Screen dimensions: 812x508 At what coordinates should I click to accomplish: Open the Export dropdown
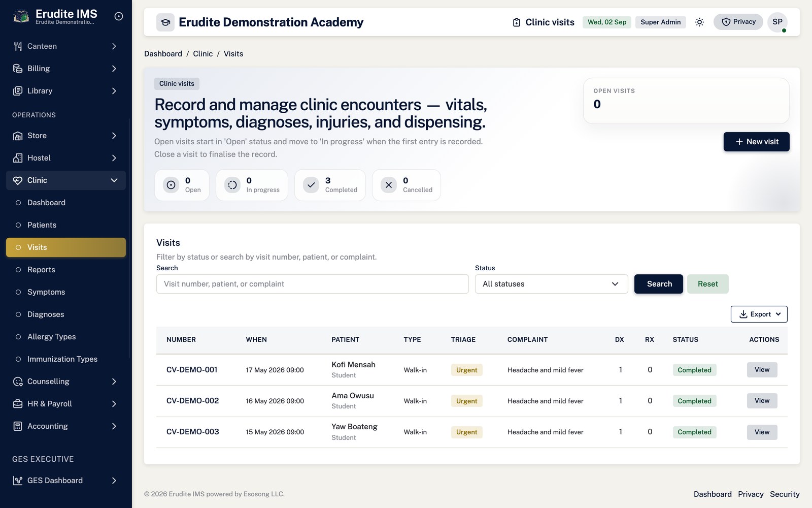click(759, 314)
